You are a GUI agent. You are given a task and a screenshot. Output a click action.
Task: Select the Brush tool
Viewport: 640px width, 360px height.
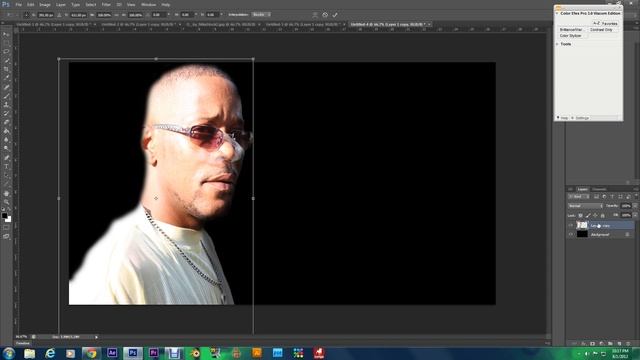6,96
